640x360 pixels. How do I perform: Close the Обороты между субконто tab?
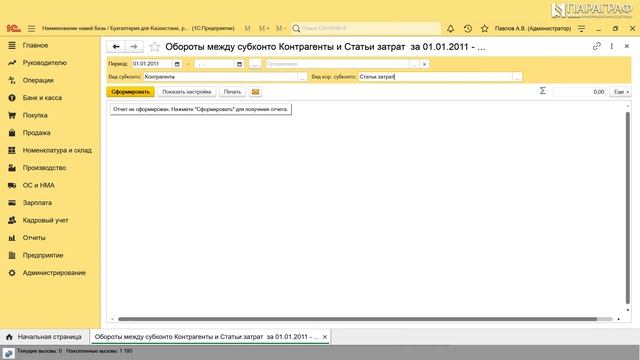(325, 337)
